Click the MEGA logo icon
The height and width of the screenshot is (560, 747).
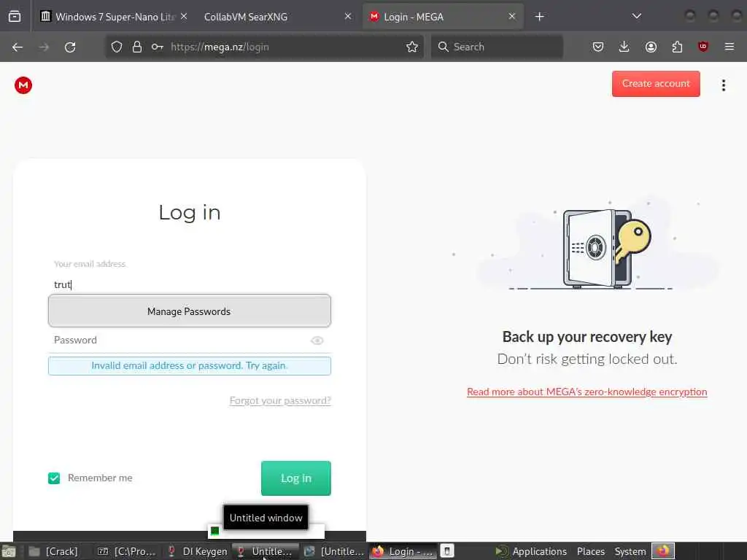click(23, 85)
